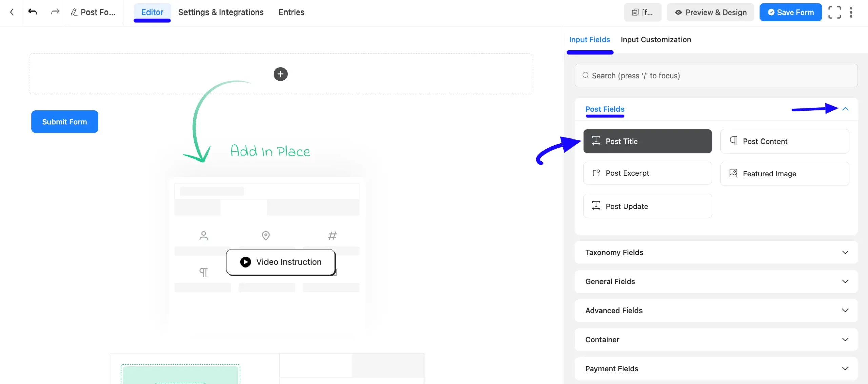The width and height of the screenshot is (868, 384).
Task: Focus the field search box
Action: pyautogui.click(x=716, y=76)
